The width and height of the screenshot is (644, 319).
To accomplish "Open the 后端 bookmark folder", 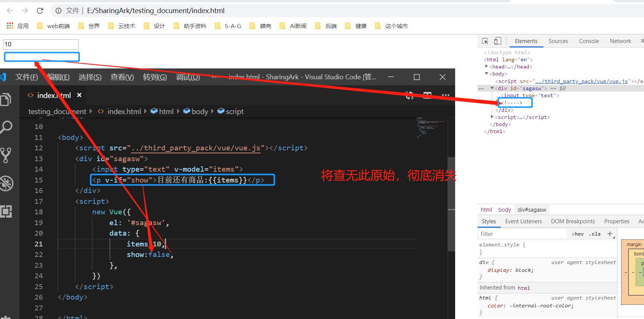I will click(x=326, y=26).
